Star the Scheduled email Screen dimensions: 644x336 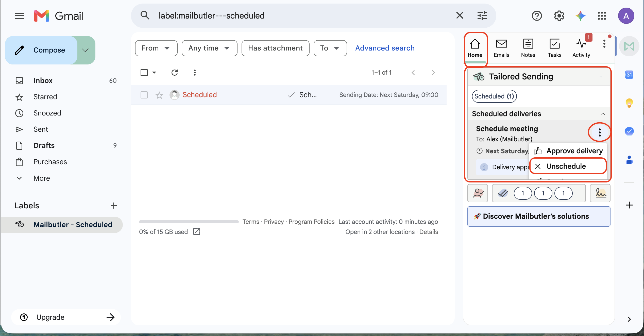[159, 95]
